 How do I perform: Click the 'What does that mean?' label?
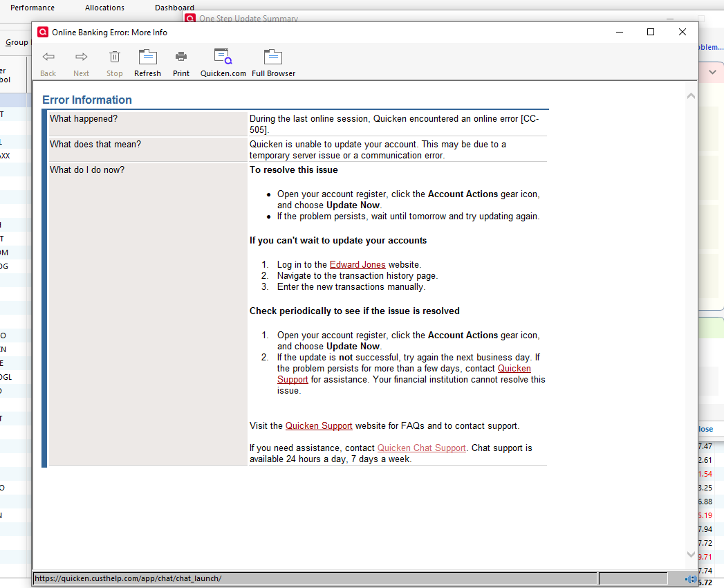95,144
